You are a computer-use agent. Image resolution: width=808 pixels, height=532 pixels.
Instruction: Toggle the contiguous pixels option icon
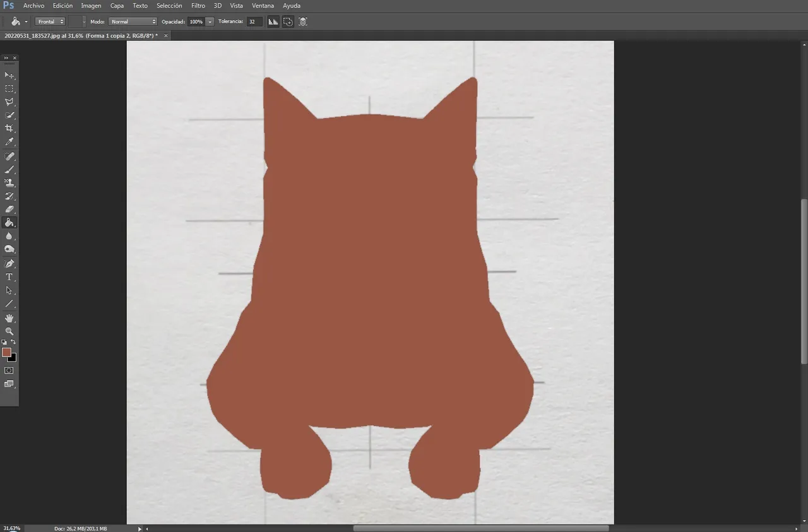288,21
